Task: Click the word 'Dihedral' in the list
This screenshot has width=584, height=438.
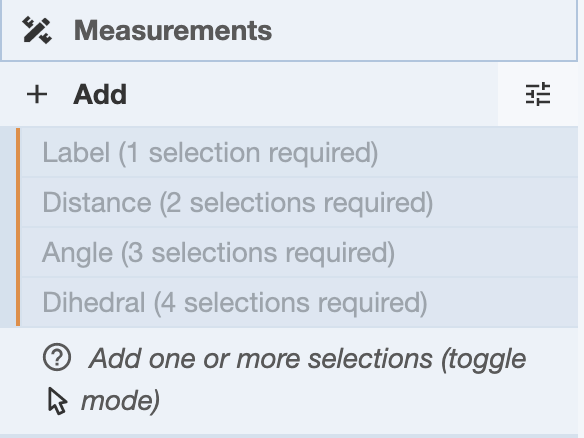Action: pyautogui.click(x=94, y=302)
